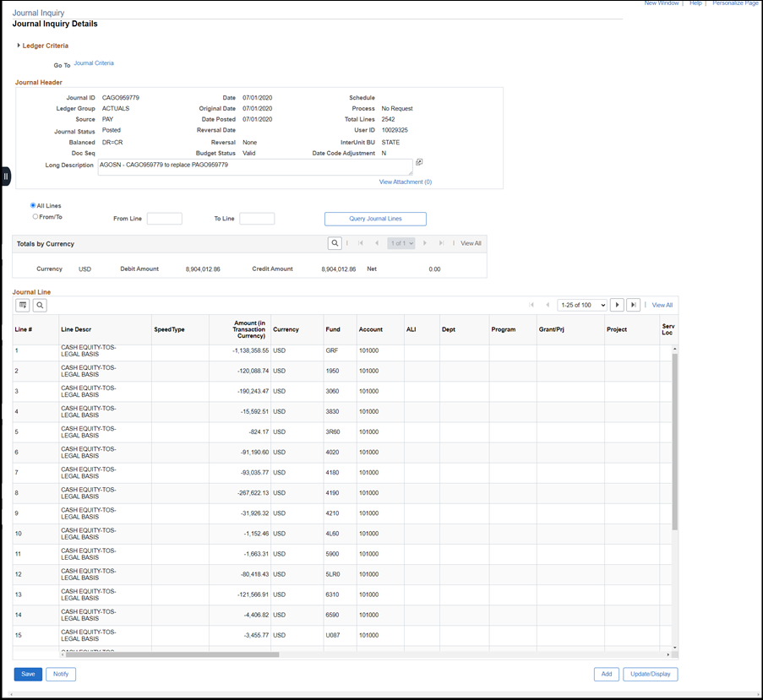The image size is (763, 700).
Task: Click the Save button
Action: coord(28,674)
